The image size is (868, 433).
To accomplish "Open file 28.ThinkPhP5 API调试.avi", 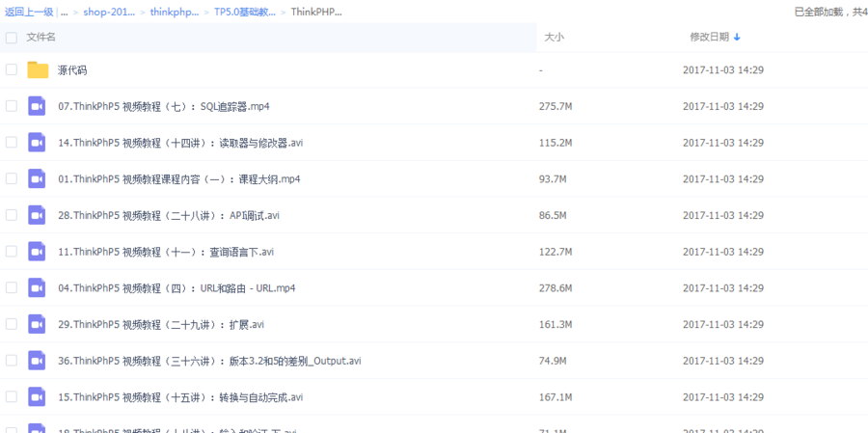I will pyautogui.click(x=168, y=215).
